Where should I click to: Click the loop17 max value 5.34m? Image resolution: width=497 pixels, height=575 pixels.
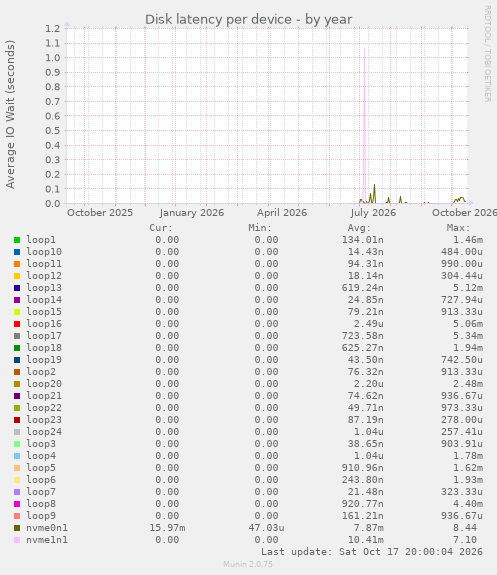tap(468, 336)
